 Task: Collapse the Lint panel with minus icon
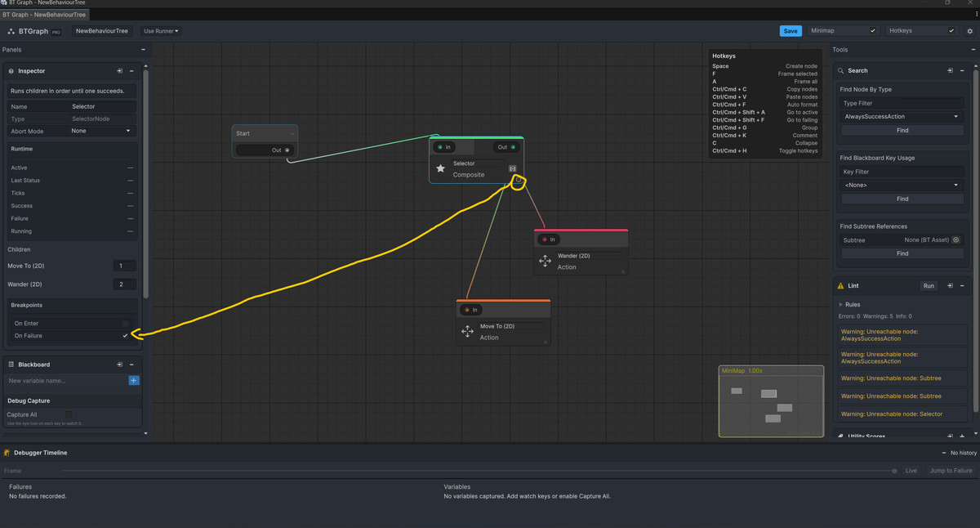[x=962, y=286]
